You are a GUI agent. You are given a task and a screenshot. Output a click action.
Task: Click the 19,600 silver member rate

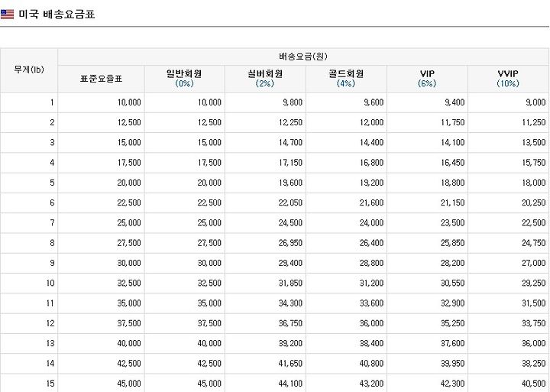[x=290, y=183]
